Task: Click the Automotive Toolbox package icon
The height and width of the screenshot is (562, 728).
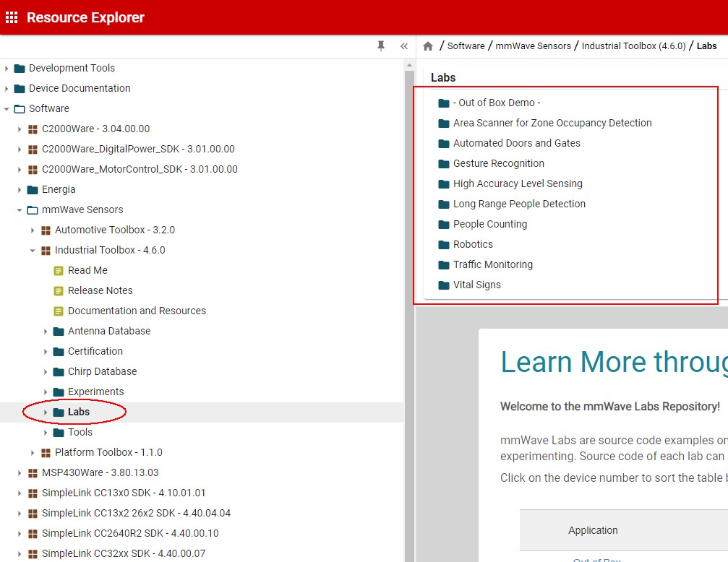Action: pos(46,230)
